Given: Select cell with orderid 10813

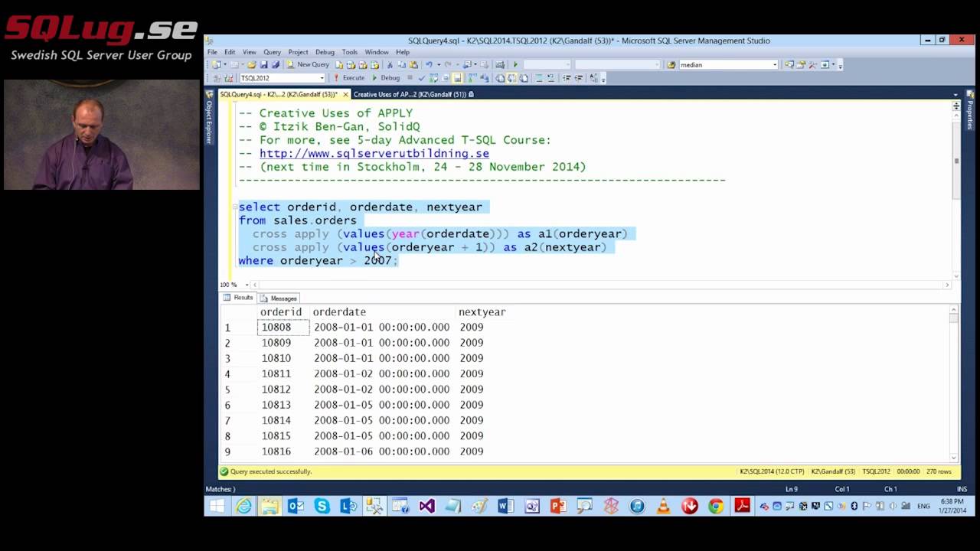Looking at the screenshot, I should [x=283, y=405].
